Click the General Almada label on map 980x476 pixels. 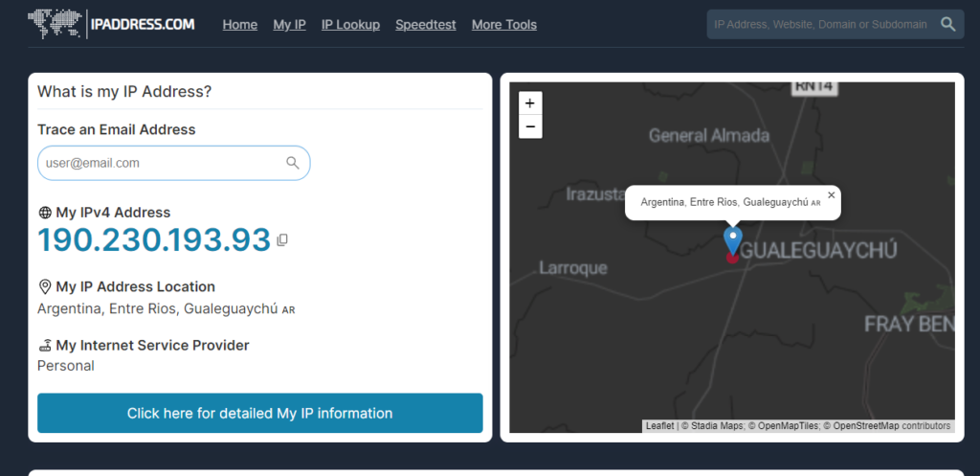point(709,135)
